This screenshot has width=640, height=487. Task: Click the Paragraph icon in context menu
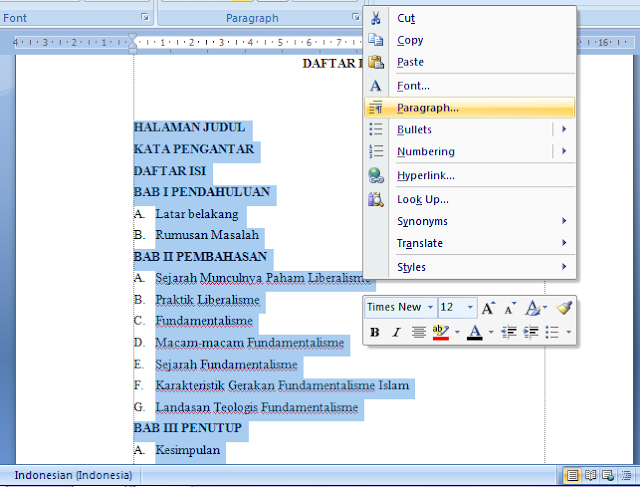[x=376, y=108]
